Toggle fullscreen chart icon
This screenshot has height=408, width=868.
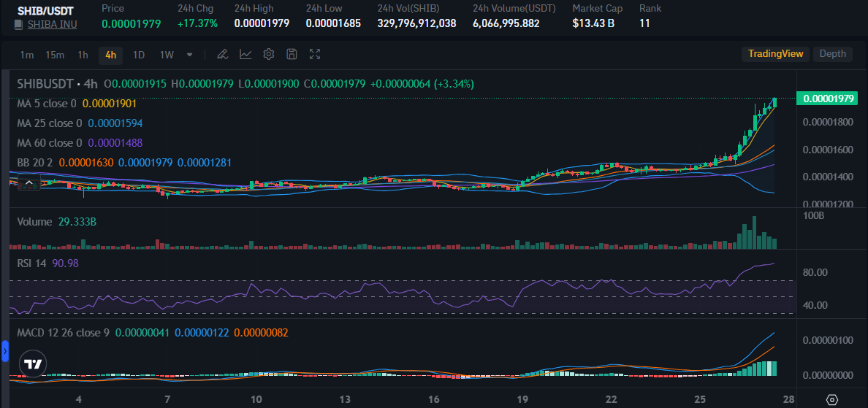point(315,54)
